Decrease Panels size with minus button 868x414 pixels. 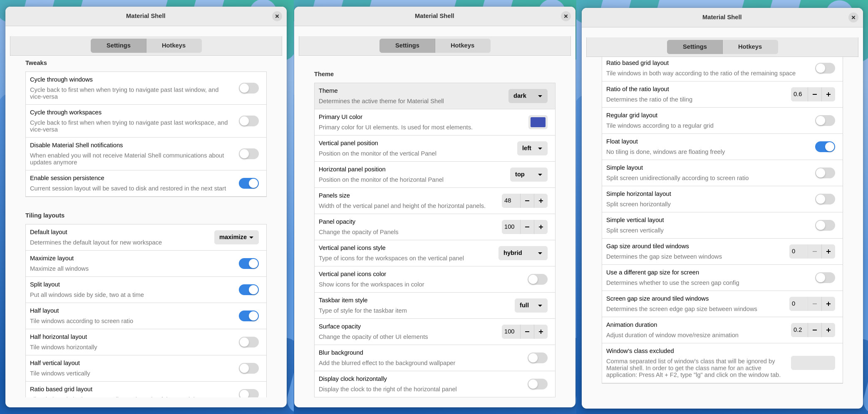[x=527, y=201]
